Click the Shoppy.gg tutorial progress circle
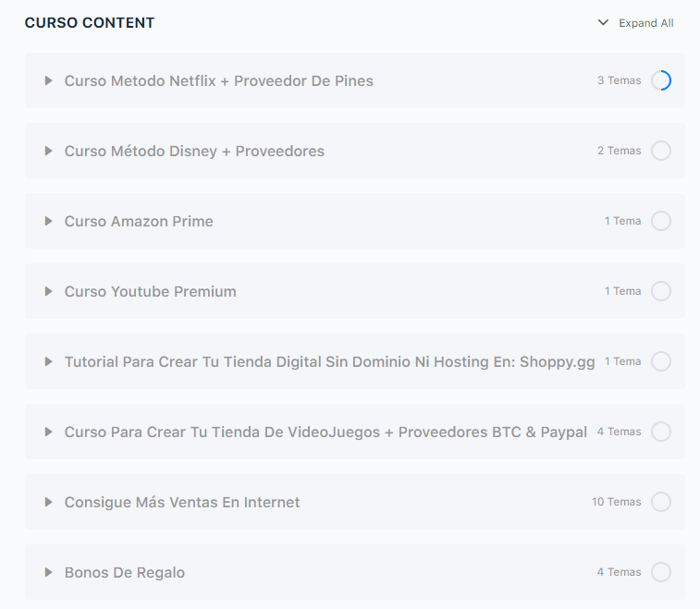This screenshot has height=609, width=700. click(661, 361)
